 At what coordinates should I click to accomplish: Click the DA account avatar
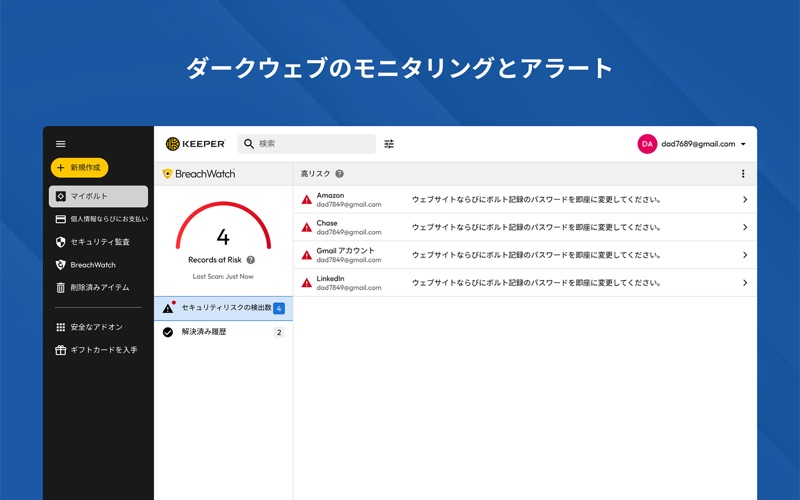647,144
